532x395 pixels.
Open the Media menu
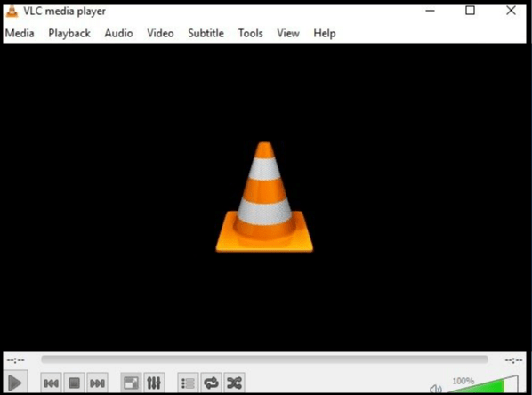[20, 33]
